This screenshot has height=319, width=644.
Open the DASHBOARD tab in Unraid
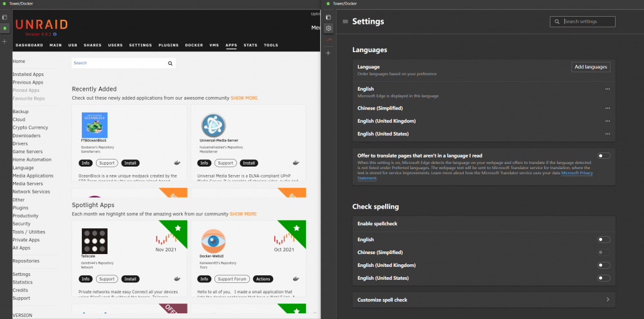click(x=29, y=45)
